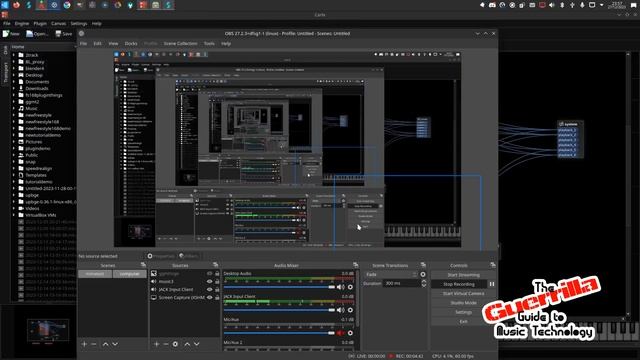This screenshot has height=360, width=640.
Task: Toggle lock on JACK Input Client source
Action: [x=217, y=289]
